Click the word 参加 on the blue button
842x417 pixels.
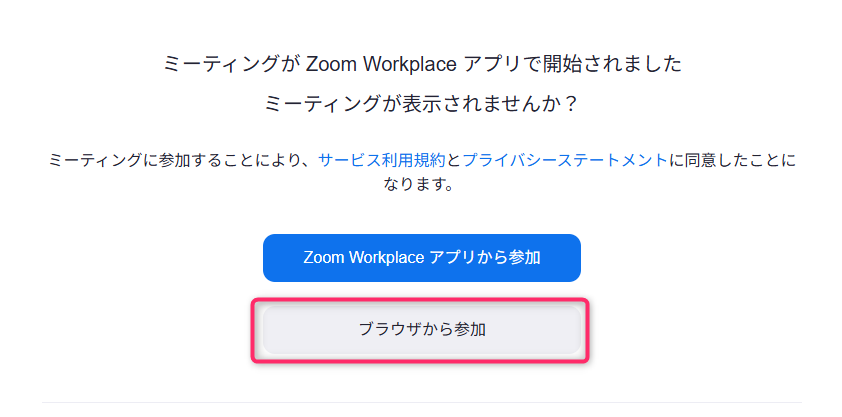point(524,258)
